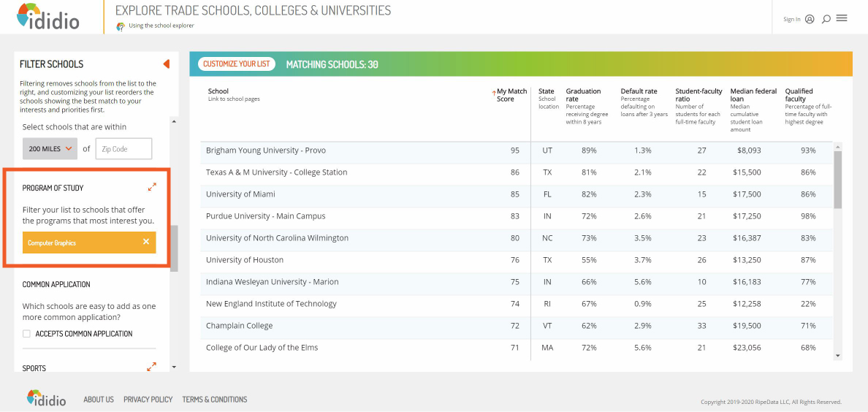Remove the Computer Graphics filter tag

tap(146, 242)
